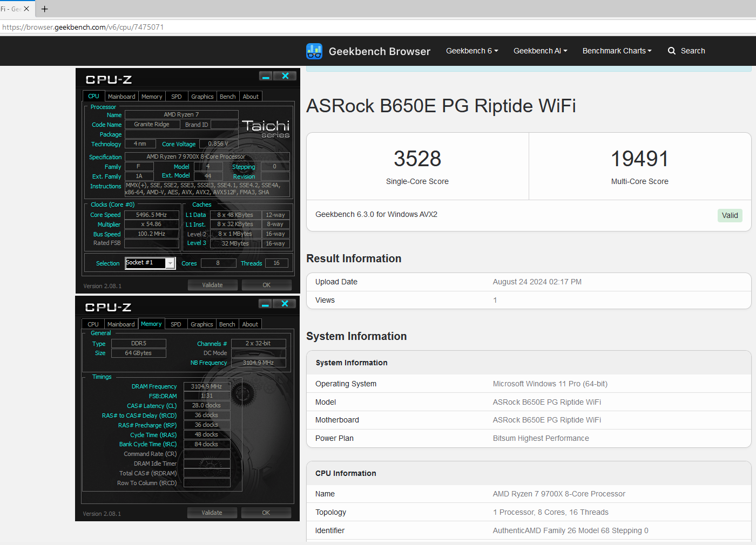Click the DRAM Frequency 3104.9 MHz field
This screenshot has height=545, width=756.
pos(207,386)
